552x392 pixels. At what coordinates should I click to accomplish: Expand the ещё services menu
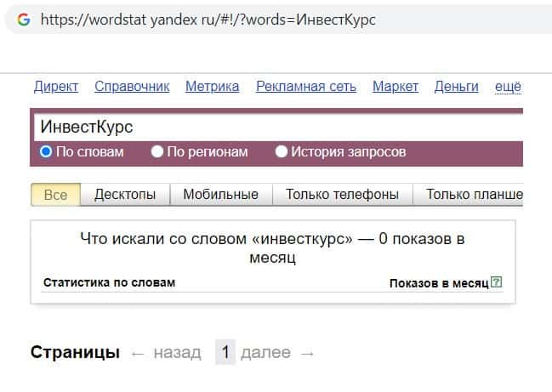[507, 87]
